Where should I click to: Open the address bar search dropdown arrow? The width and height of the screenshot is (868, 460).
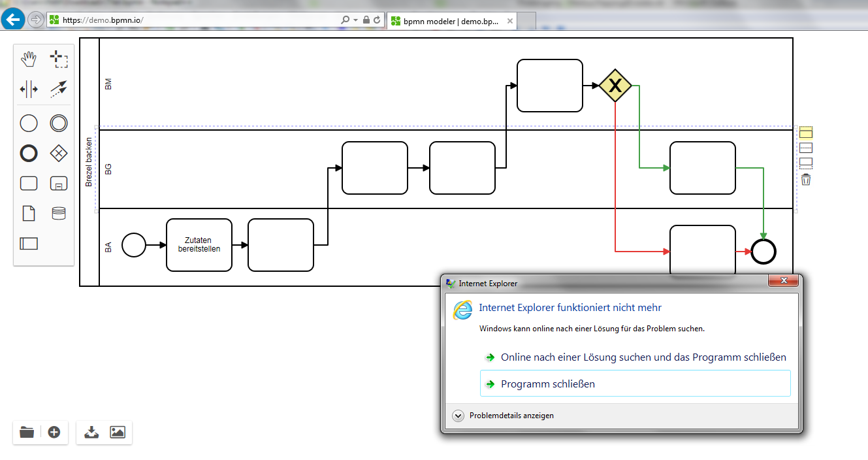[x=355, y=20]
